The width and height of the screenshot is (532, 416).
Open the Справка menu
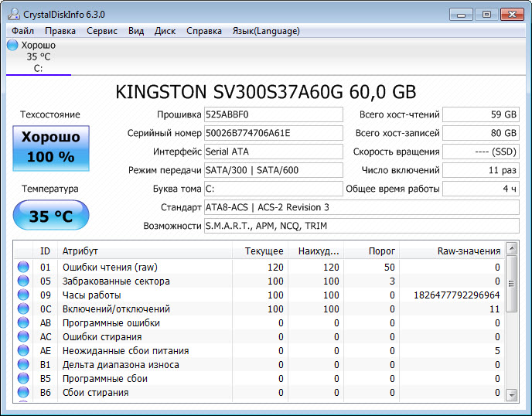click(203, 31)
